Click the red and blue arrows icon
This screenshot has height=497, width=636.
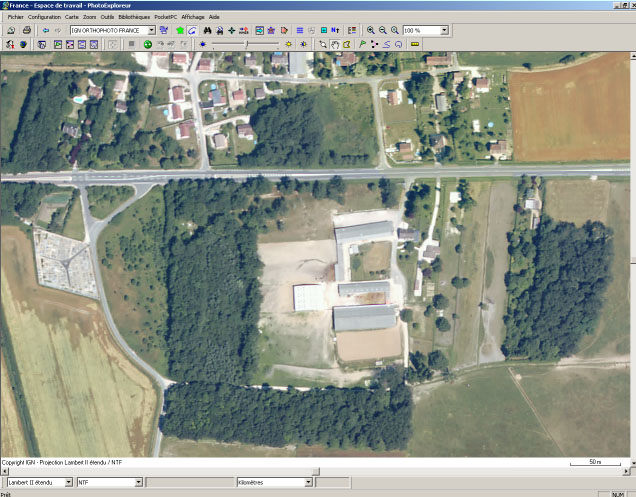244,30
